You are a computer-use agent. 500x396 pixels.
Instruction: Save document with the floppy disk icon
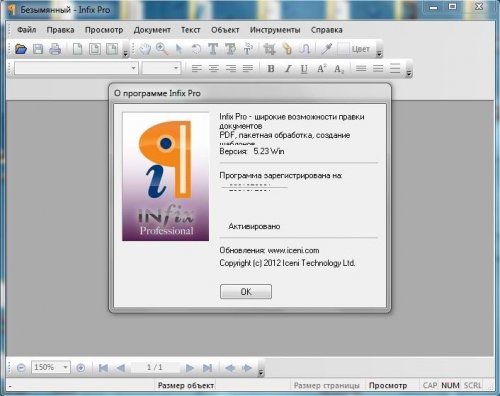38,49
